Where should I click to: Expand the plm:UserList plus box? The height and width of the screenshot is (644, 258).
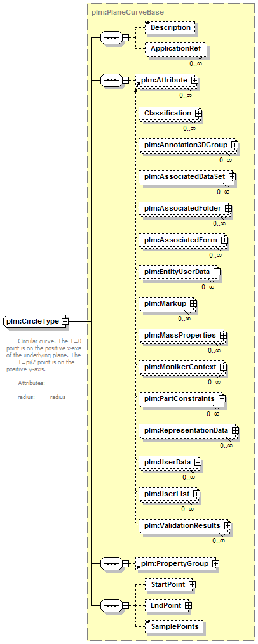[197, 494]
